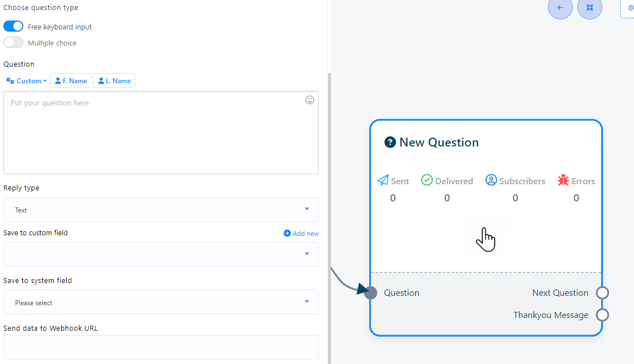Viewport: 634px width, 364px height.
Task: Click the back arrow circle button
Action: (560, 8)
